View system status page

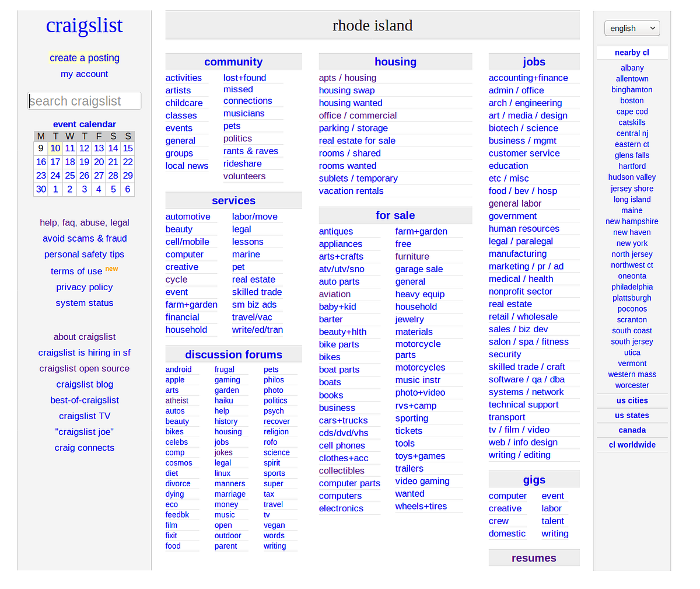[85, 303]
